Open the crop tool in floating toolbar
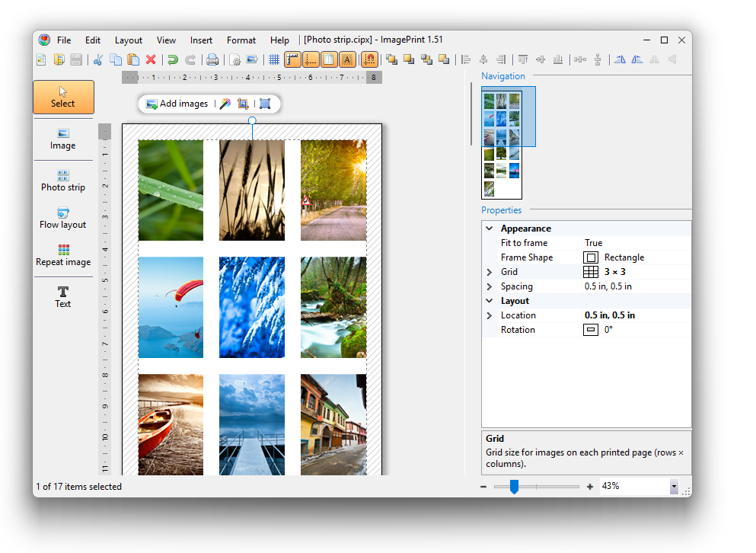 [x=243, y=104]
